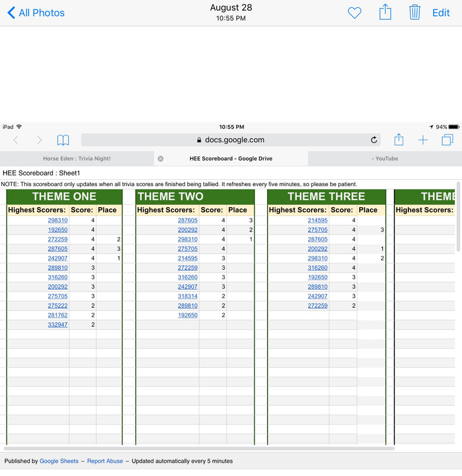
Task: Open player 281762 in Theme One
Action: tap(58, 315)
